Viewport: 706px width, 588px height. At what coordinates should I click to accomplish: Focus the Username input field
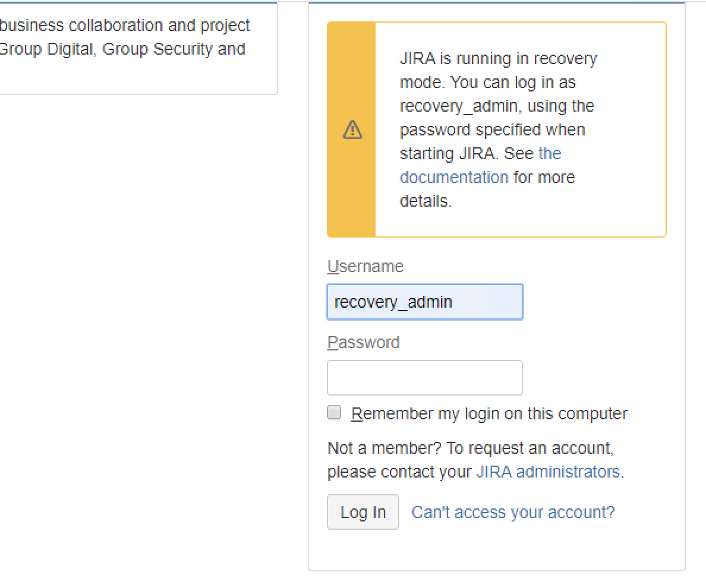[x=424, y=301]
